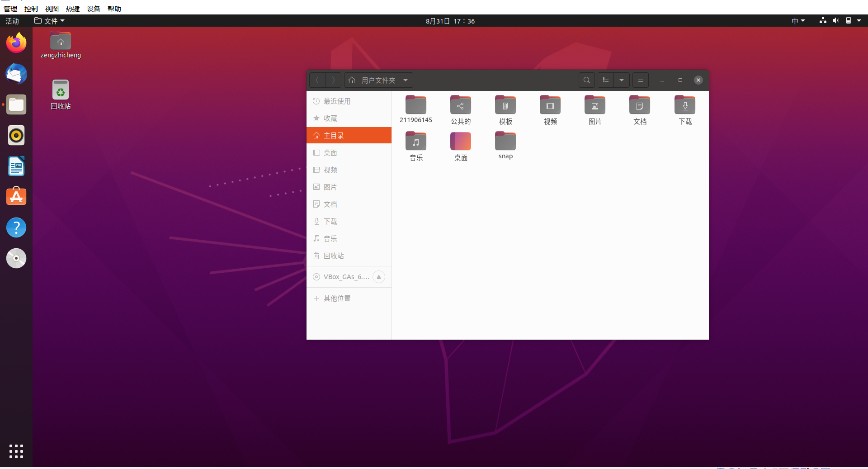
Task: Open 活动 activities overview
Action: (x=12, y=21)
